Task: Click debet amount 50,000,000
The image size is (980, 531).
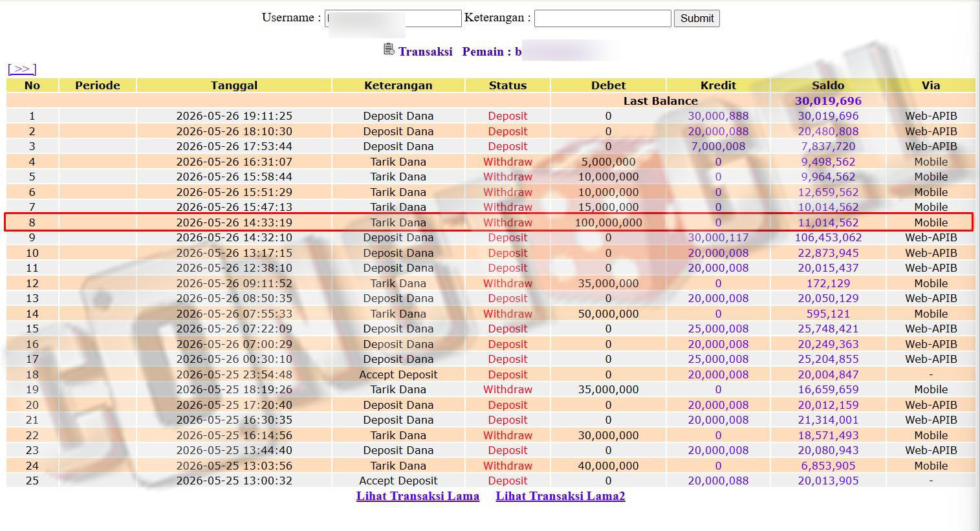Action: (x=608, y=314)
